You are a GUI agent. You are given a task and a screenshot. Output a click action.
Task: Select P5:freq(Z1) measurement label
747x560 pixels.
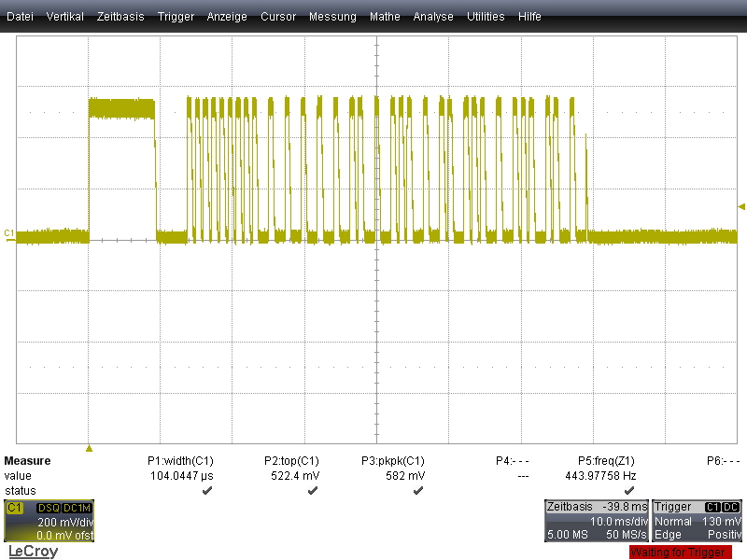[606, 461]
